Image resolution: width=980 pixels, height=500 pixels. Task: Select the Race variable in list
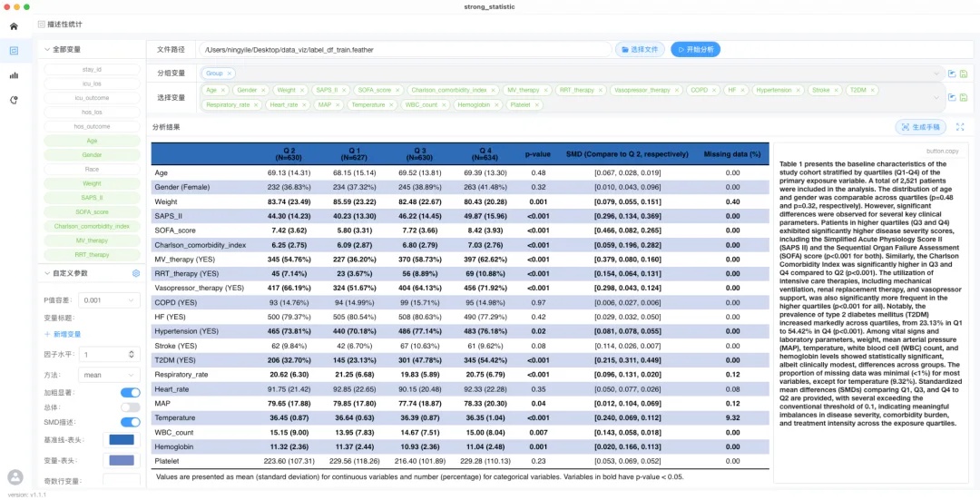92,169
